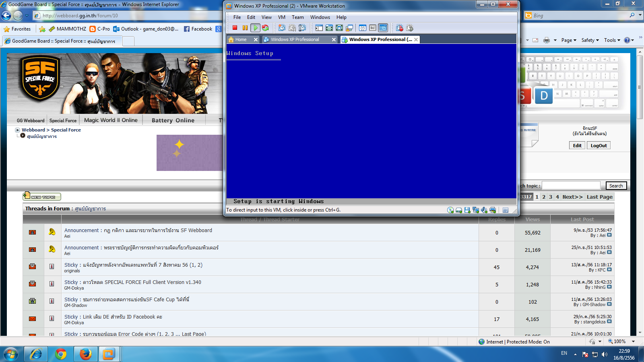Reset the virtual machine with the red-green arrows icon

click(265, 28)
